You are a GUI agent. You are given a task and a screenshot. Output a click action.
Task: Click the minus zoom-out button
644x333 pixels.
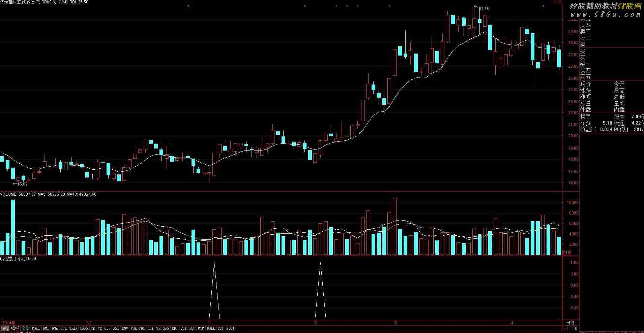pos(570,328)
